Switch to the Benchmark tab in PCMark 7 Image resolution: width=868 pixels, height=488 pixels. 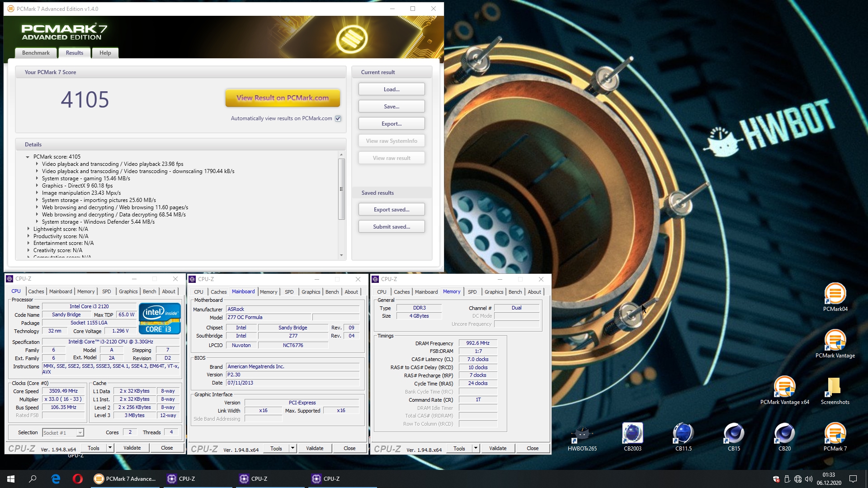pos(36,53)
